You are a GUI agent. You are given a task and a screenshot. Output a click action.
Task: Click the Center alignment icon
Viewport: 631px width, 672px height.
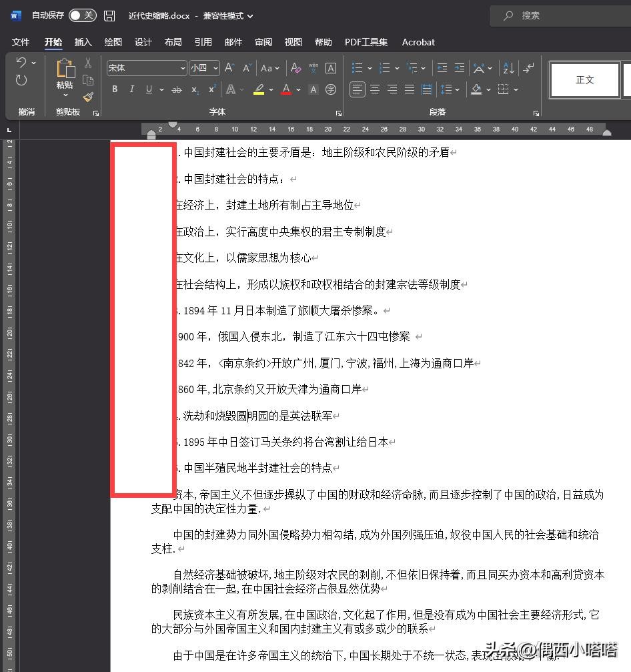[375, 89]
